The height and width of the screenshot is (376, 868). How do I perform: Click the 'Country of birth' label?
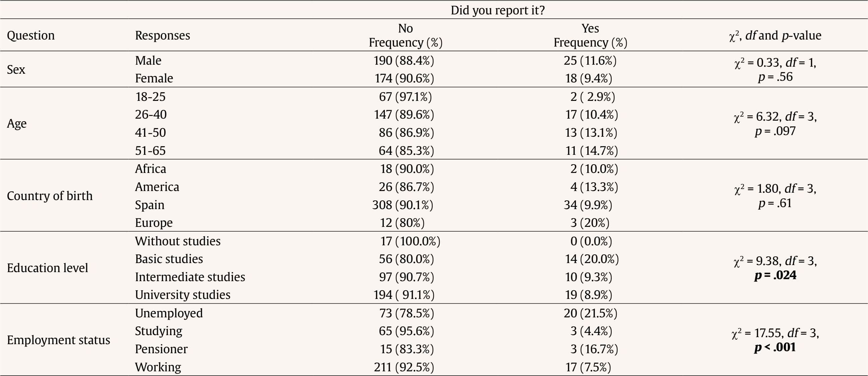pos(50,196)
